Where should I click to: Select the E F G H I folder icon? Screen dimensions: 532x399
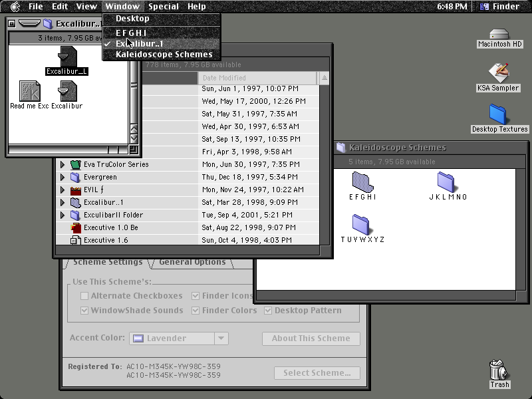362,182
